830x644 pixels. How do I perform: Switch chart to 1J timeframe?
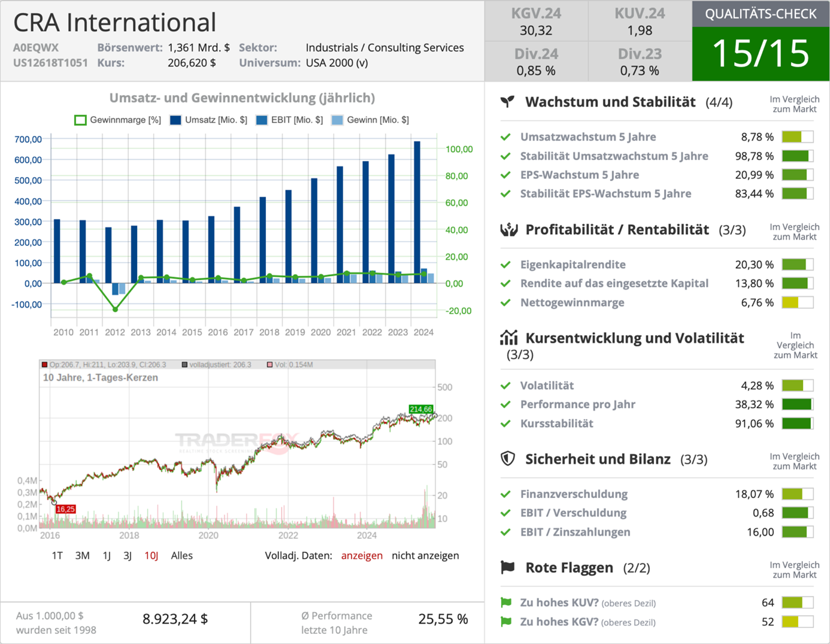107,555
